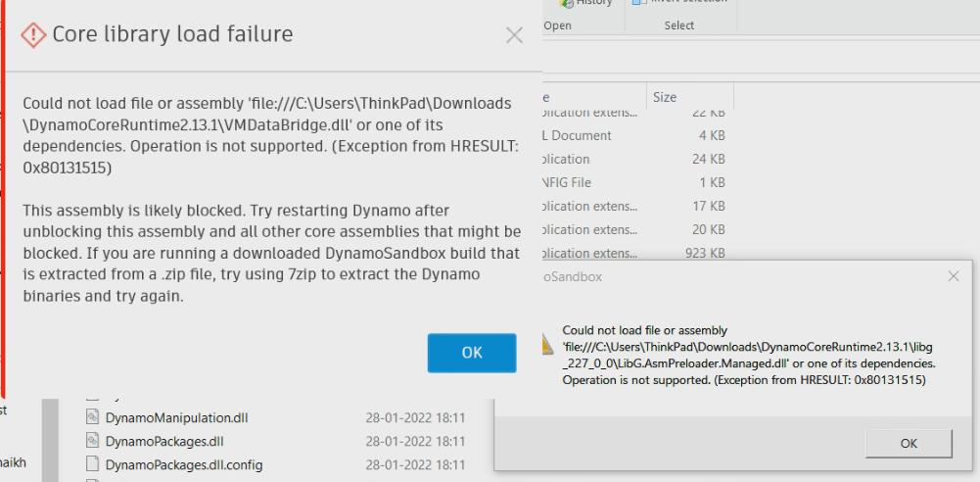Image resolution: width=980 pixels, height=482 pixels.
Task: Select the 4 KB Document row
Action: (634, 135)
